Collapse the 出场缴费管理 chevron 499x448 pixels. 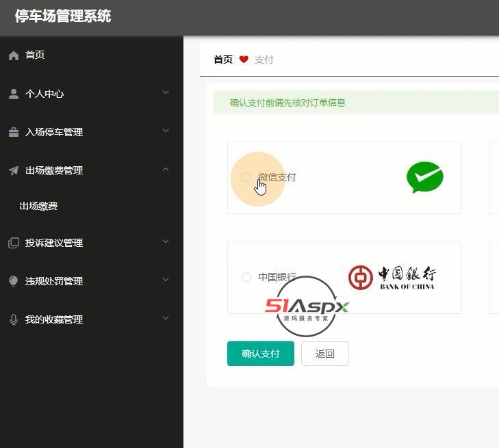(x=166, y=169)
